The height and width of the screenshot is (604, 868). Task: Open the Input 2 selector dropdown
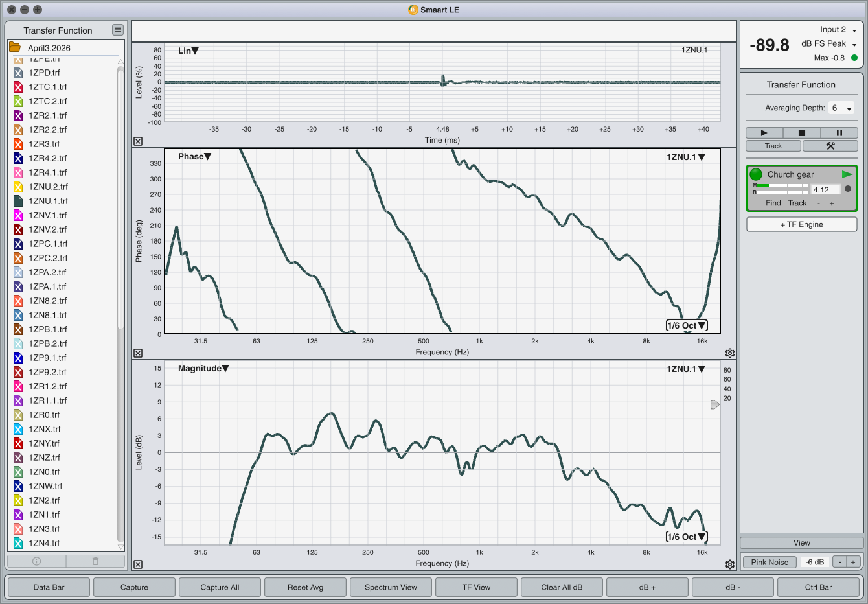pos(838,30)
